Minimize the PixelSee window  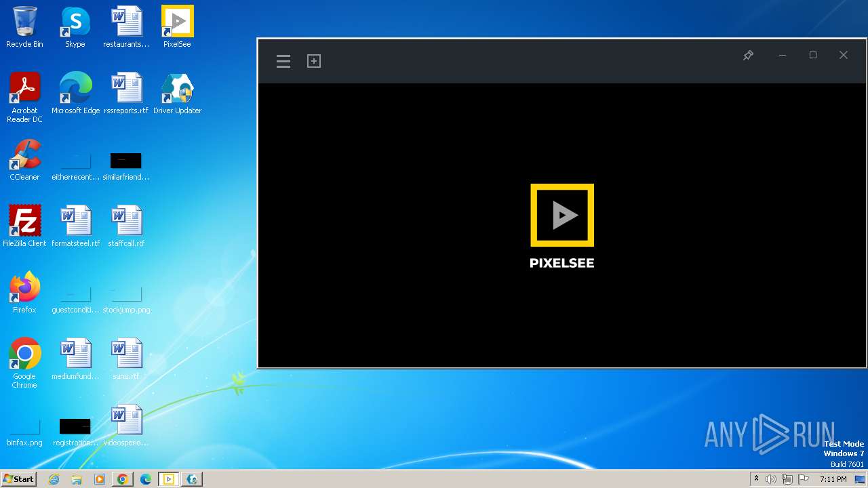(783, 55)
